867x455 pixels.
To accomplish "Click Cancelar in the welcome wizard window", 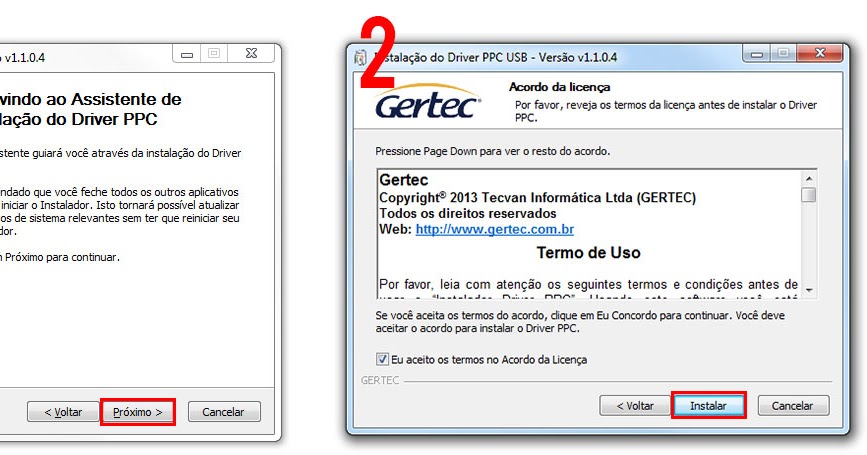I will pos(223,412).
